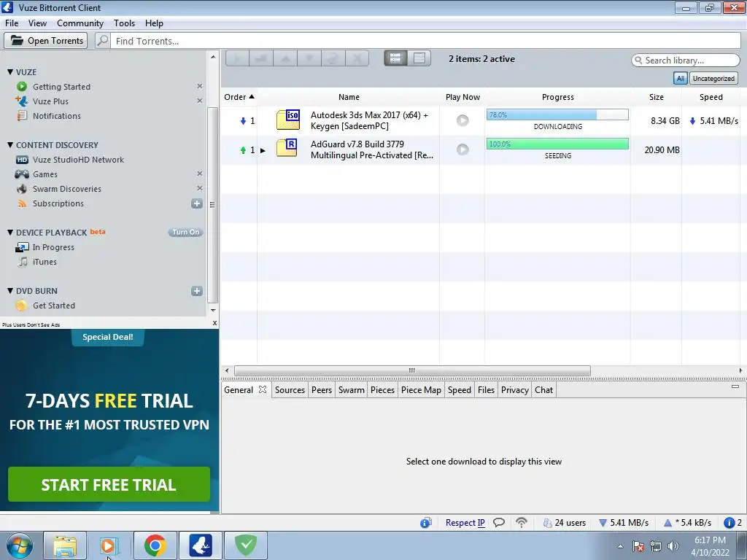Open the Community menu
747x560 pixels.
click(x=80, y=23)
